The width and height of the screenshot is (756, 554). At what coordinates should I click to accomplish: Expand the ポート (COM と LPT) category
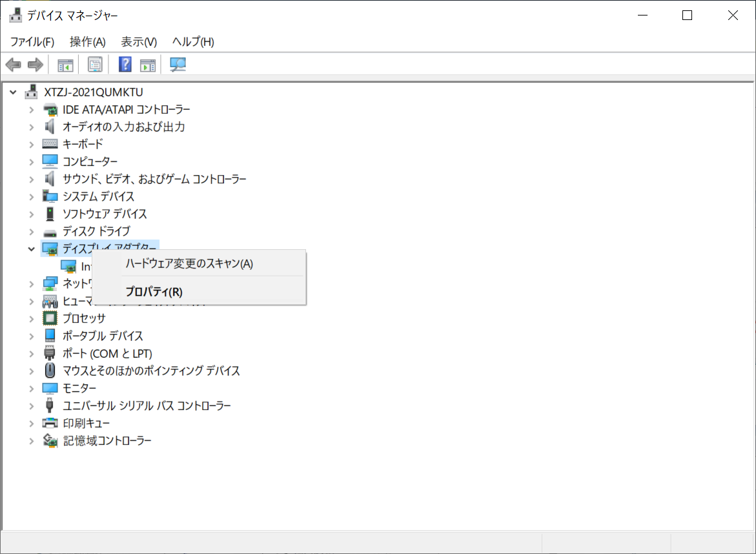click(x=31, y=354)
